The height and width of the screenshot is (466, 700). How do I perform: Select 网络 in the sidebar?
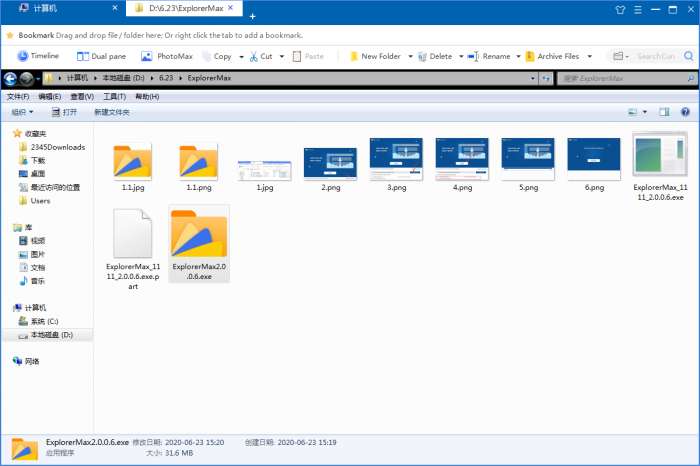click(26, 361)
